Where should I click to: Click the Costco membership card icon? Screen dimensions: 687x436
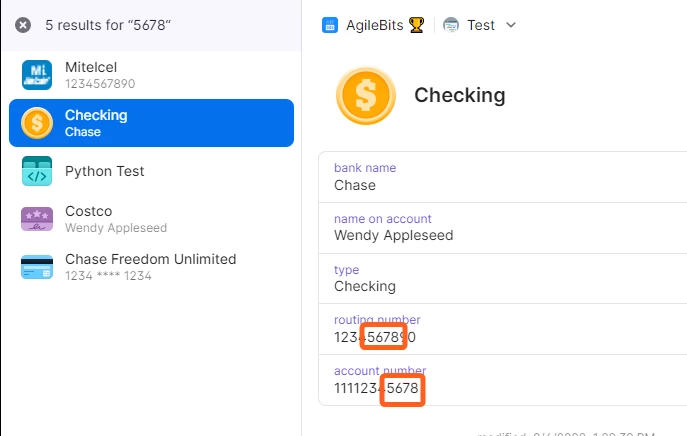point(37,219)
